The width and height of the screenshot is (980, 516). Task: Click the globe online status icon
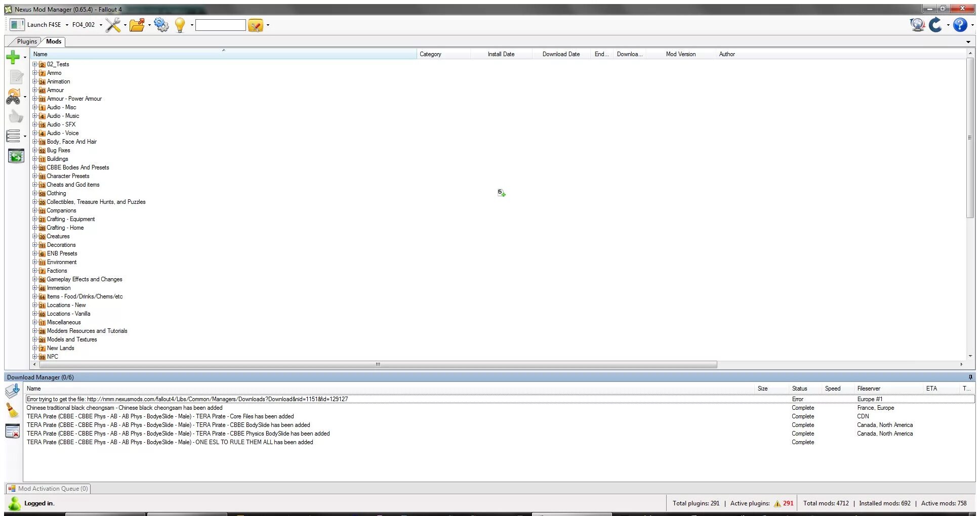point(917,25)
